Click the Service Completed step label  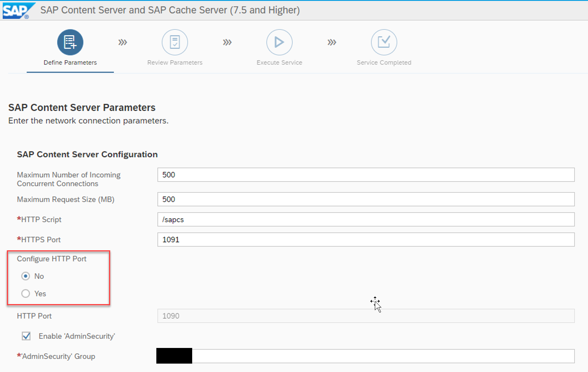point(384,63)
